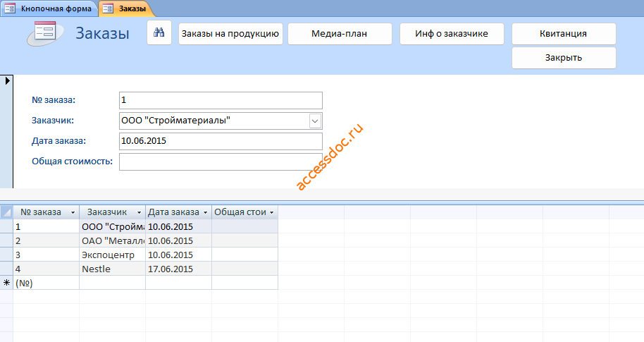This screenshot has height=342, width=644.
Task: Click the Медиа-план button
Action: pyautogui.click(x=340, y=34)
